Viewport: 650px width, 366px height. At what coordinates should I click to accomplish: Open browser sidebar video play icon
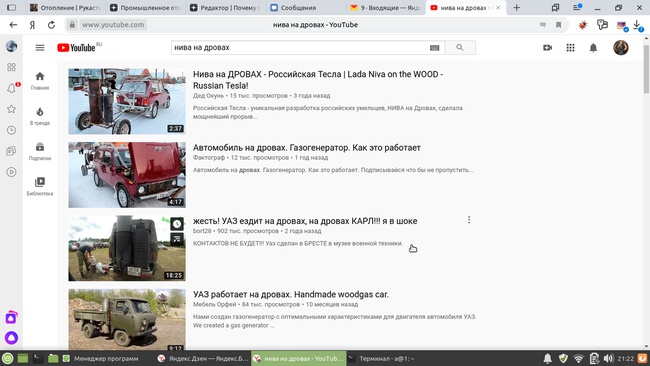pos(12,172)
